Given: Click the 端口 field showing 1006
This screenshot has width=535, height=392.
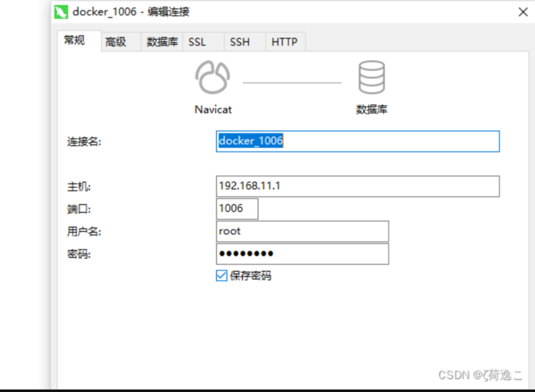Looking at the screenshot, I should pyautogui.click(x=237, y=208).
